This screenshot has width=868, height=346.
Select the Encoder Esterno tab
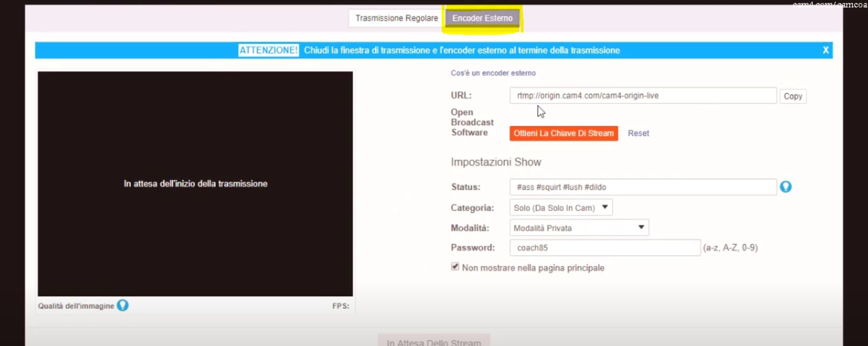point(482,18)
